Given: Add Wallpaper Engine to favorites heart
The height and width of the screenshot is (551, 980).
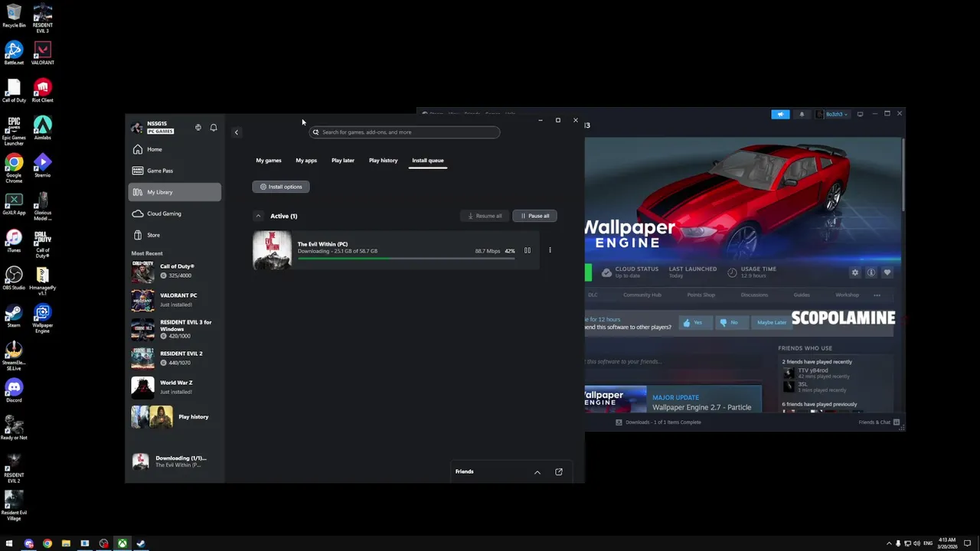Looking at the screenshot, I should (887, 272).
